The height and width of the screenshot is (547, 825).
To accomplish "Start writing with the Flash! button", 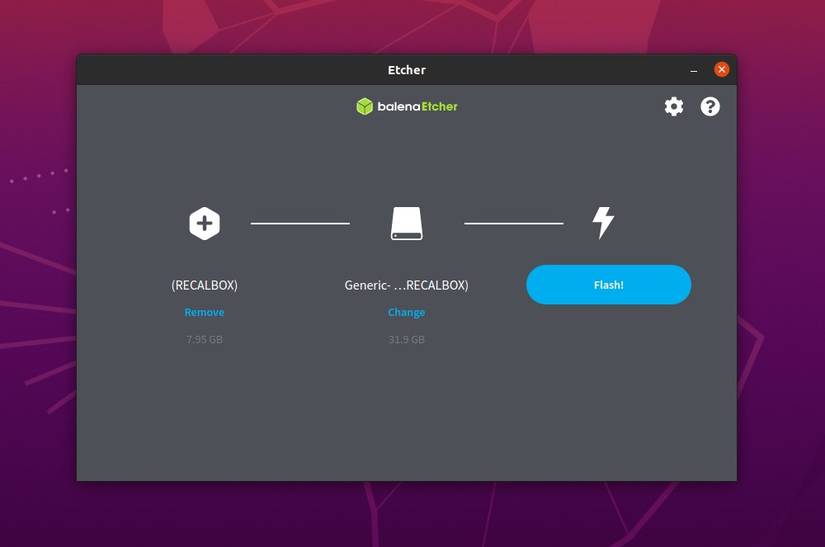I will [x=609, y=285].
